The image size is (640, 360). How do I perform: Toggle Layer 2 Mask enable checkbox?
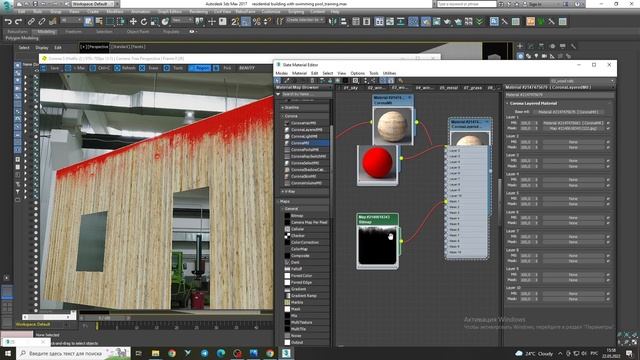(608, 147)
